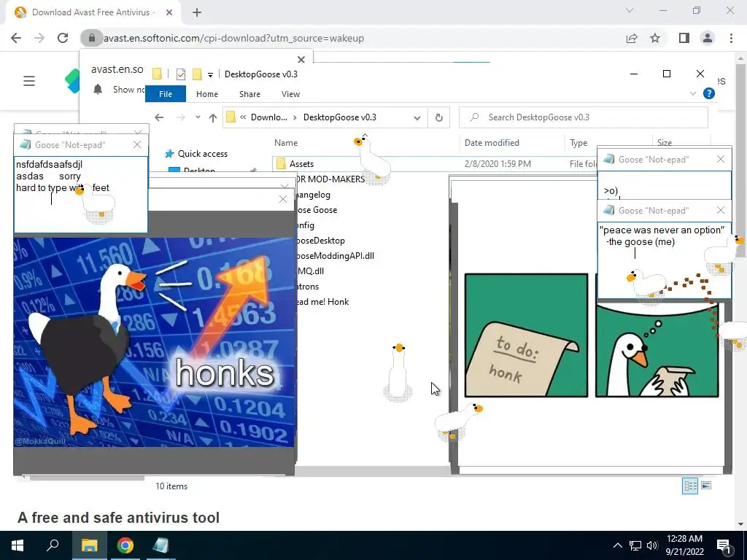Open the Share ribbon tab
The width and height of the screenshot is (747, 560).
pos(249,94)
